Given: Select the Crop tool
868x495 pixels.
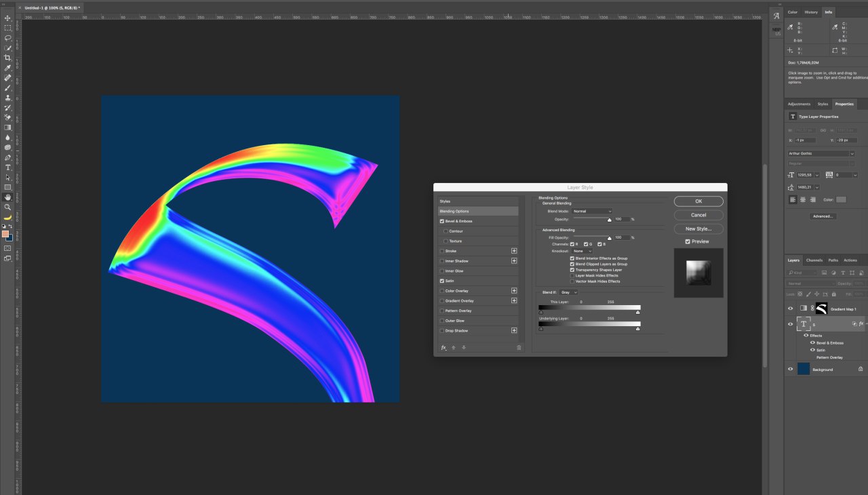Looking at the screenshot, I should [x=8, y=58].
